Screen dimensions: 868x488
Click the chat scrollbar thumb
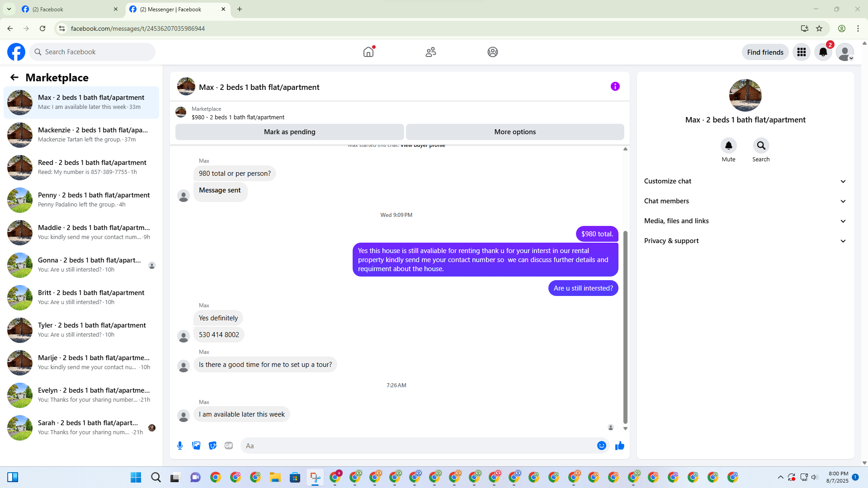click(x=625, y=328)
